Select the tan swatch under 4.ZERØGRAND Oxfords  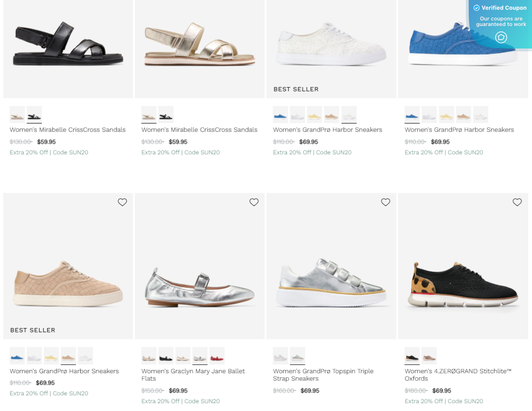coord(429,356)
